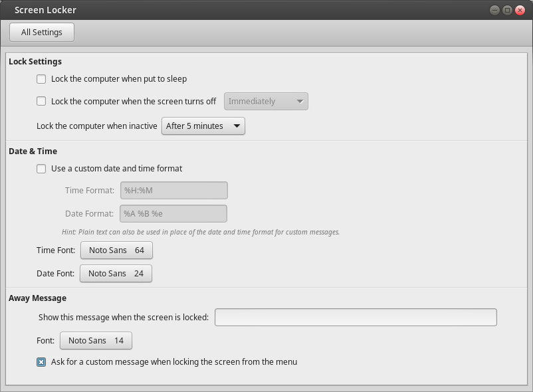Focus the away message text field
Image resolution: width=533 pixels, height=392 pixels.
356,318
